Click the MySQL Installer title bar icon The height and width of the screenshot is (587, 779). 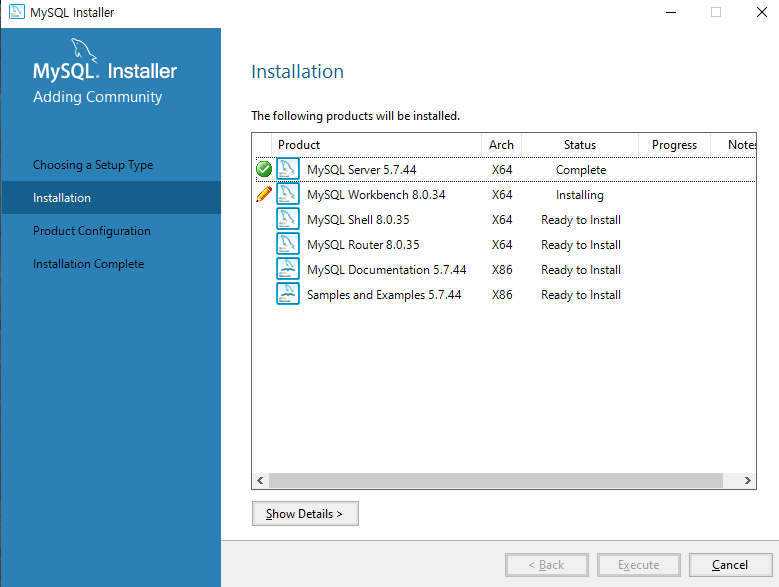[x=17, y=12]
